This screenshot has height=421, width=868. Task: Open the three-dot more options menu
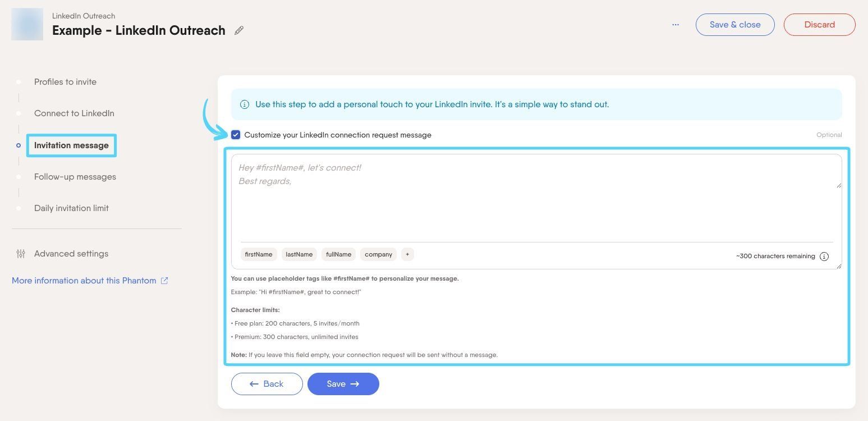tap(676, 25)
